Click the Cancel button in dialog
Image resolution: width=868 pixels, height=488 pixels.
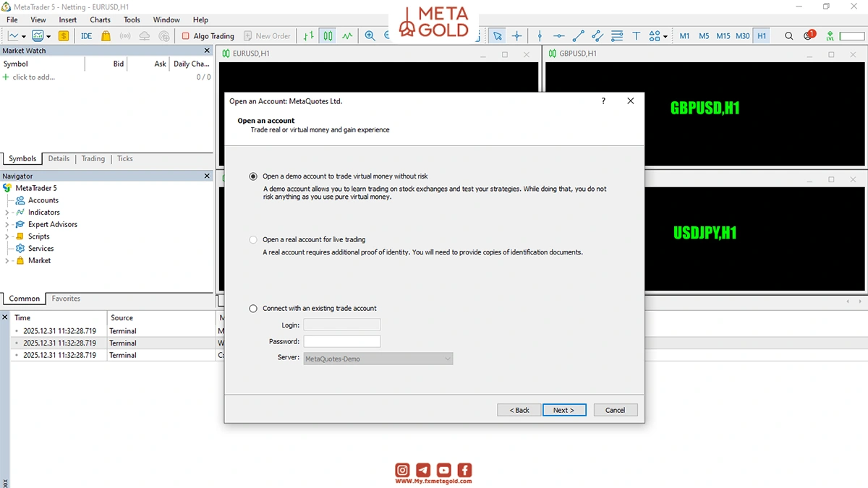tap(616, 410)
